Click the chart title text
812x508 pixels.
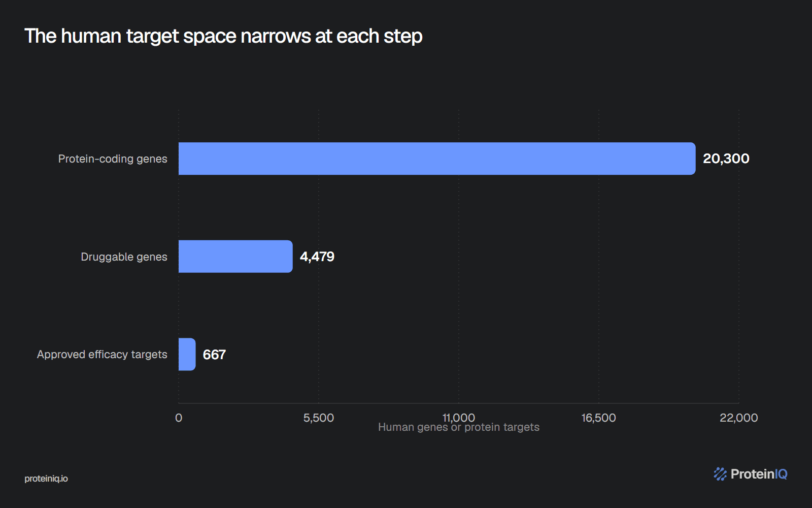tap(223, 36)
